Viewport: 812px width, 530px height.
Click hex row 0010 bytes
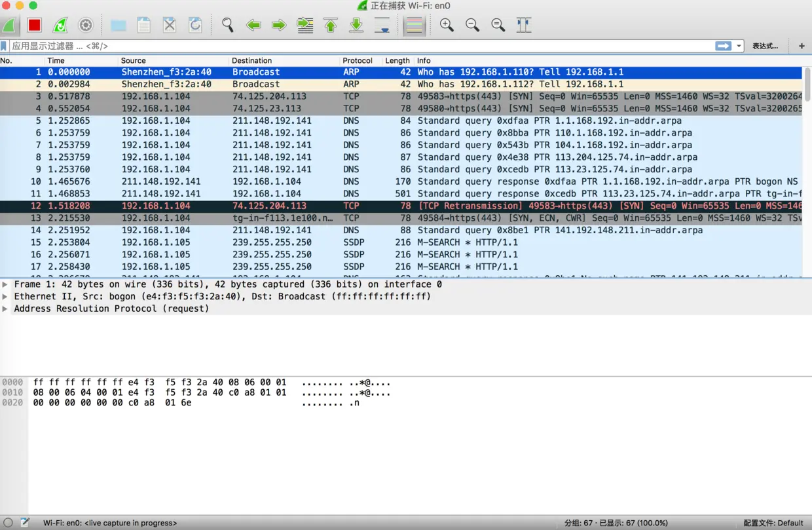[x=160, y=393]
